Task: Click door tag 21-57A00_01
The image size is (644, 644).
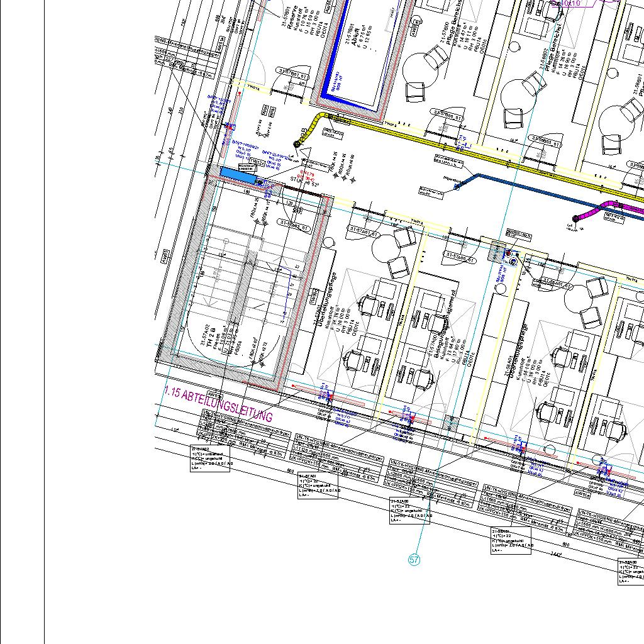Action: tap(460, 257)
